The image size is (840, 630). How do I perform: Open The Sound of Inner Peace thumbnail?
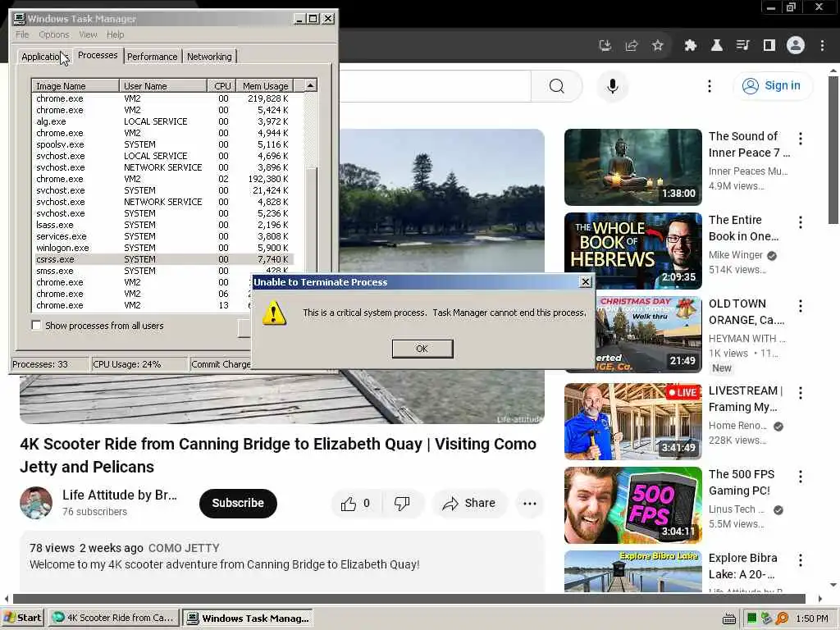(633, 167)
